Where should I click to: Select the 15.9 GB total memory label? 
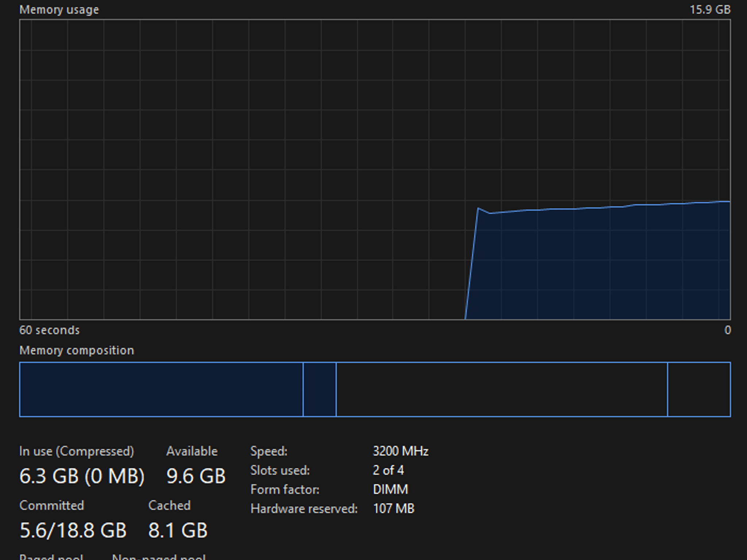point(710,9)
